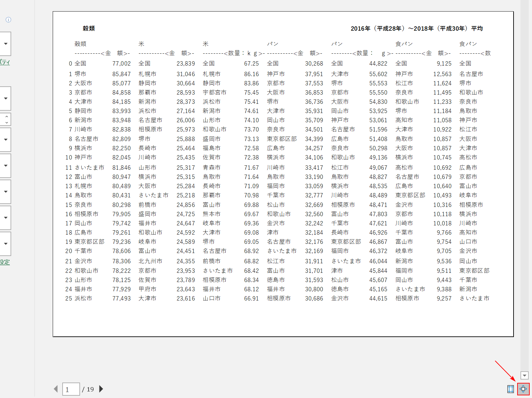Screen dimensions: 532x398
Task: Click the city 熊本市
Action: (x=211, y=214)
